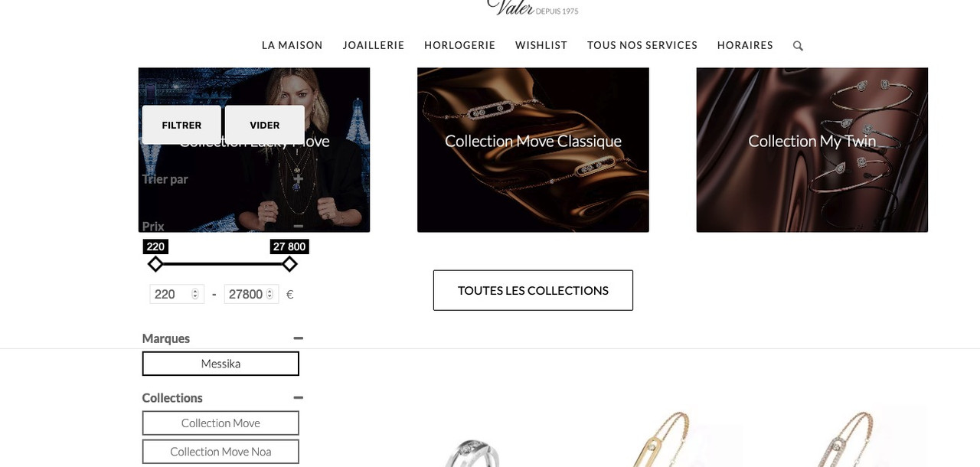Click stepper arrows on minimum price field
The height and width of the screenshot is (467, 980).
[x=195, y=294]
